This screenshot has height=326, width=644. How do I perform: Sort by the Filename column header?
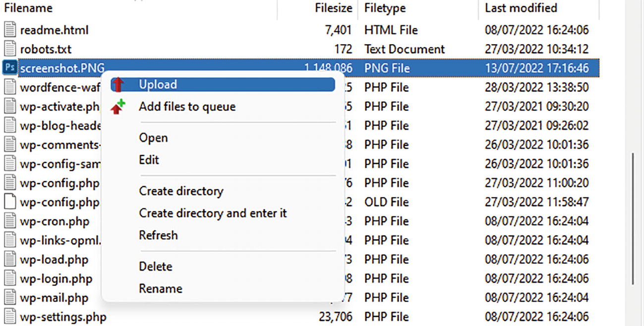click(x=28, y=8)
